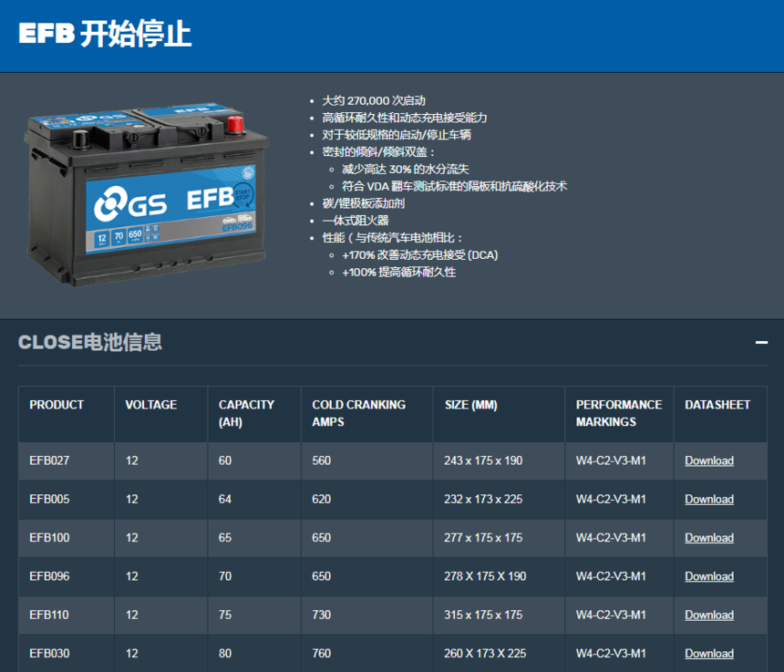
Task: Click the PERFORMANCE MARKINGS column header
Action: (619, 413)
